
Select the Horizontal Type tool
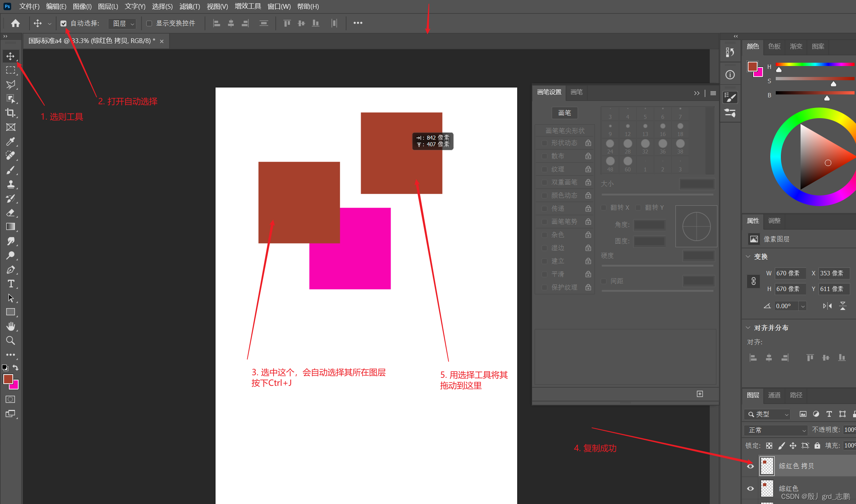coord(11,284)
